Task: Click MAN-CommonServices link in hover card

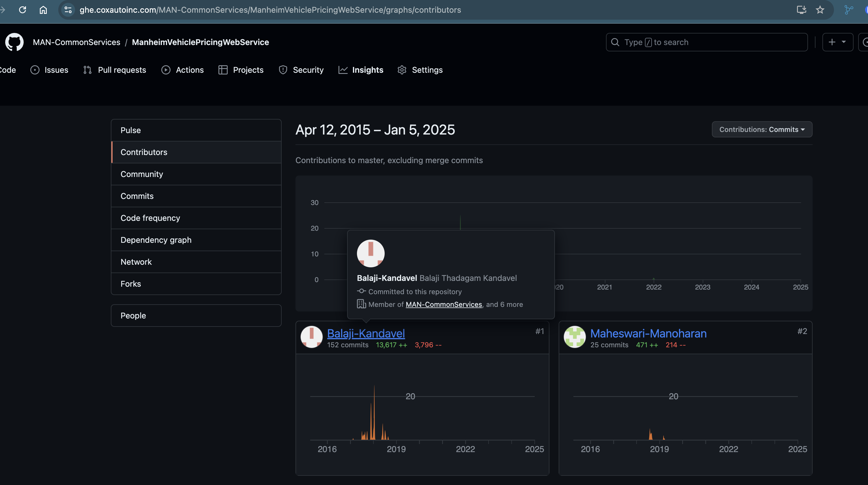Action: pos(444,304)
